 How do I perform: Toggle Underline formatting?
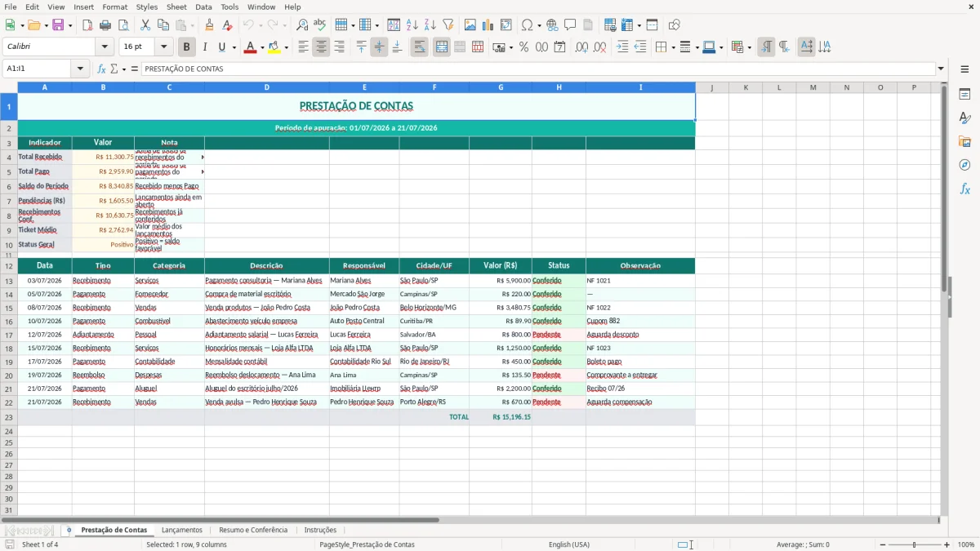pos(221,47)
